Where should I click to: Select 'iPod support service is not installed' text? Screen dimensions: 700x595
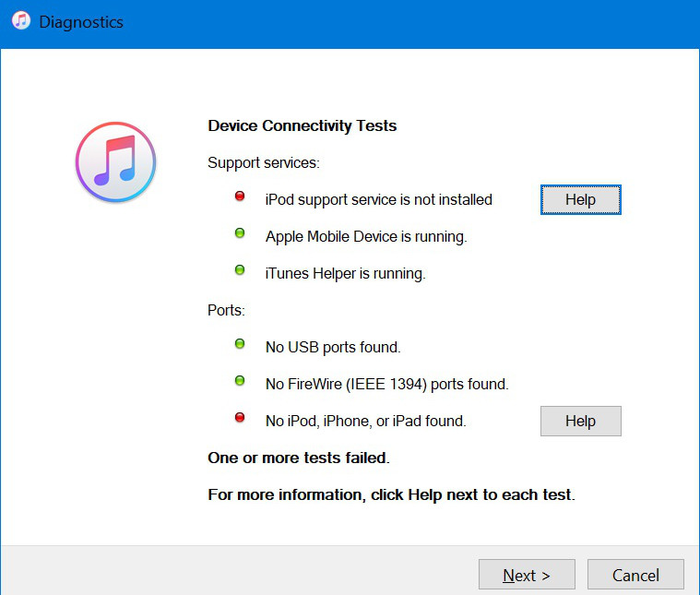tap(378, 199)
